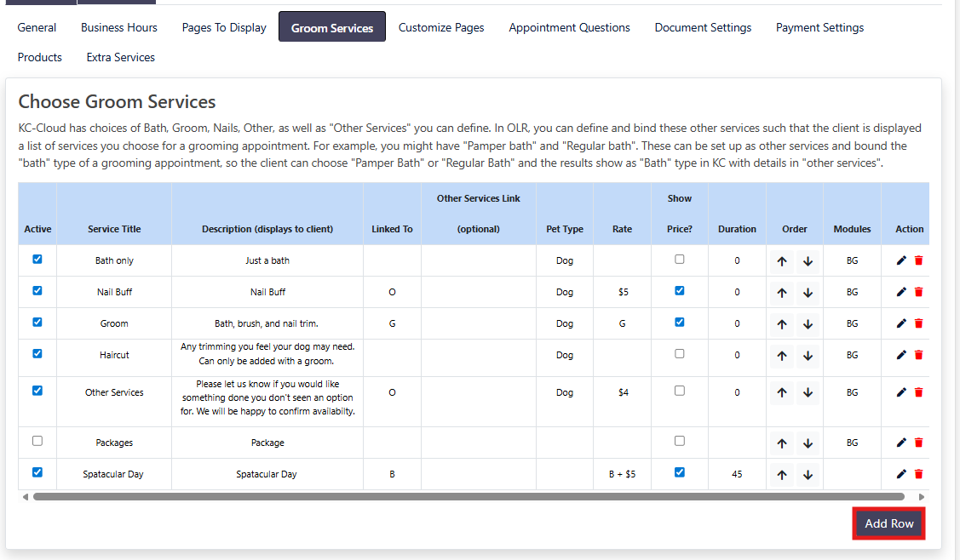Switch to Payment Settings tab

(x=819, y=27)
